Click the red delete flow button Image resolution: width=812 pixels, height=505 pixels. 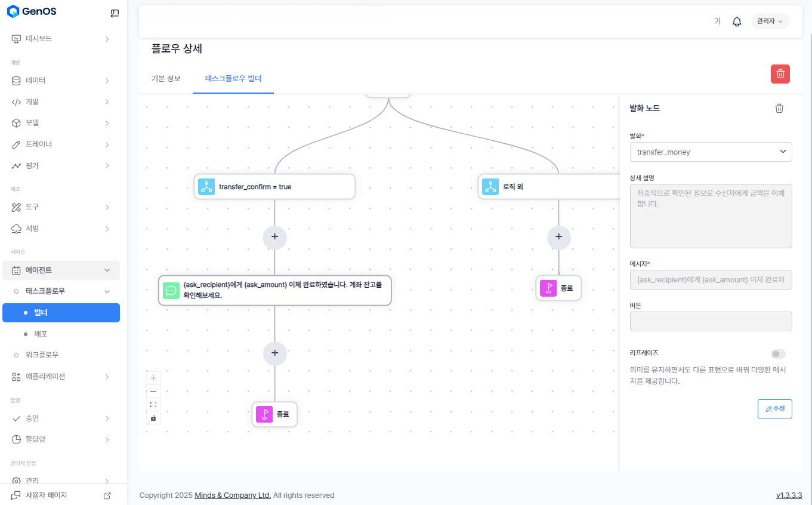tap(780, 74)
